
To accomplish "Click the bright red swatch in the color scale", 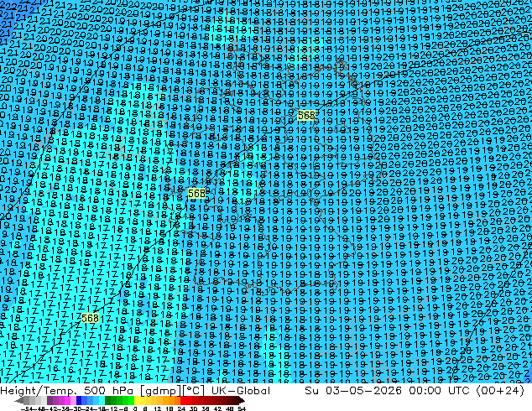I will [x=183, y=400].
